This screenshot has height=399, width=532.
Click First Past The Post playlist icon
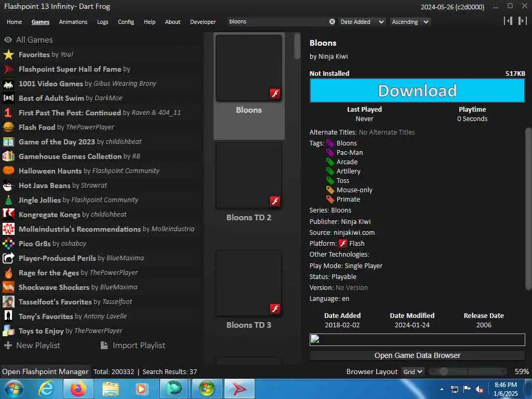coord(8,113)
